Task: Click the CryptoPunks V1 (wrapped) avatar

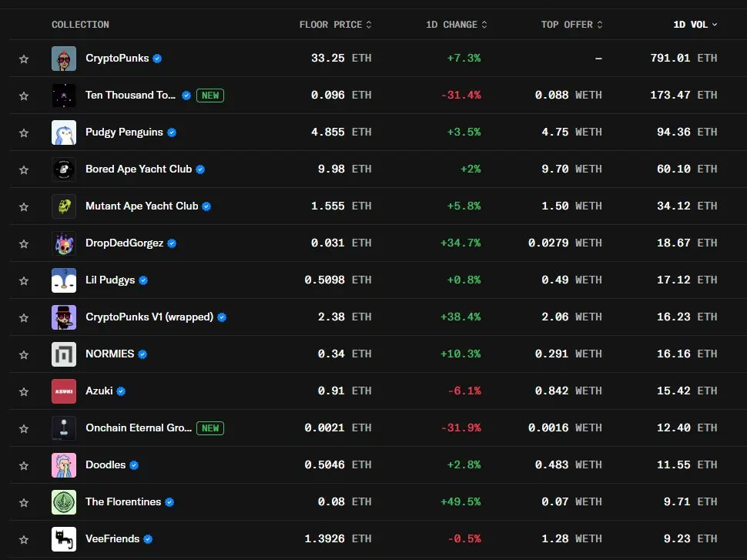Action: click(x=64, y=317)
